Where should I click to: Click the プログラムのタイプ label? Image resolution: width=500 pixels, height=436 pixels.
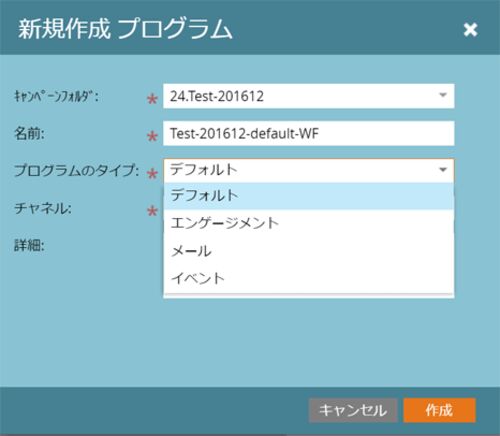[77, 170]
